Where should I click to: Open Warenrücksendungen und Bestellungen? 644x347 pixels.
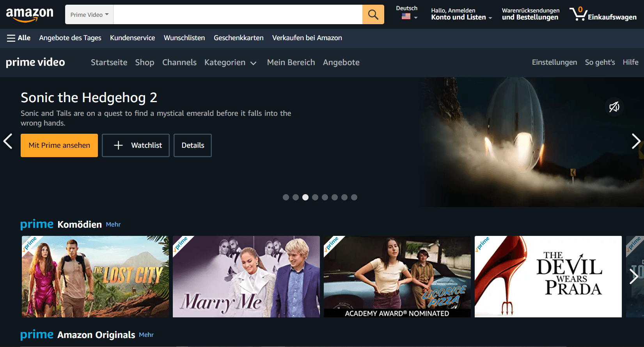click(x=530, y=14)
